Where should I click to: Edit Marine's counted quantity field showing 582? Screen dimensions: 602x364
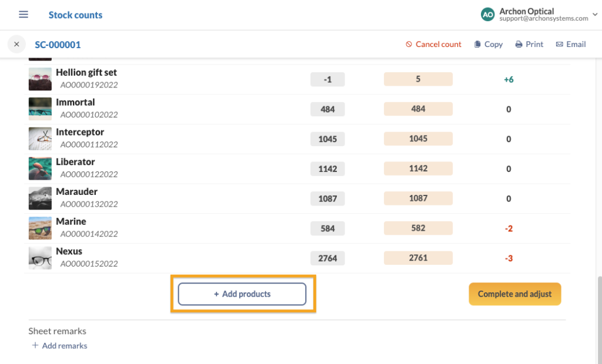418,228
